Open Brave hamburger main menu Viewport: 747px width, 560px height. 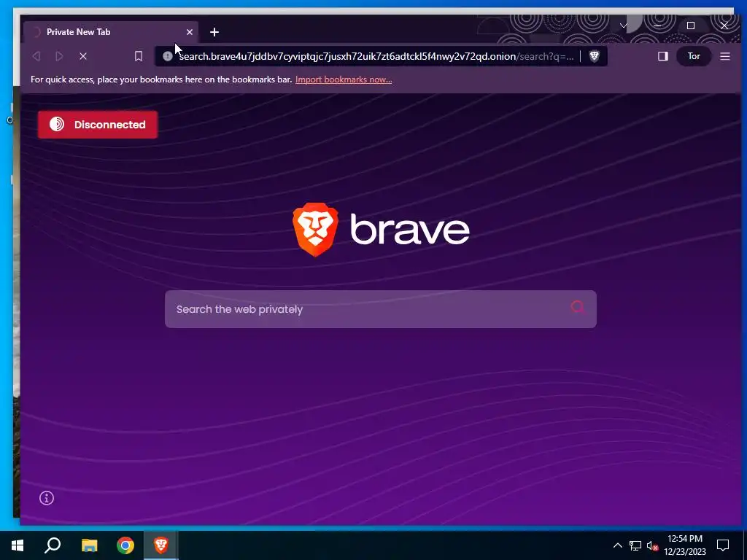click(725, 56)
